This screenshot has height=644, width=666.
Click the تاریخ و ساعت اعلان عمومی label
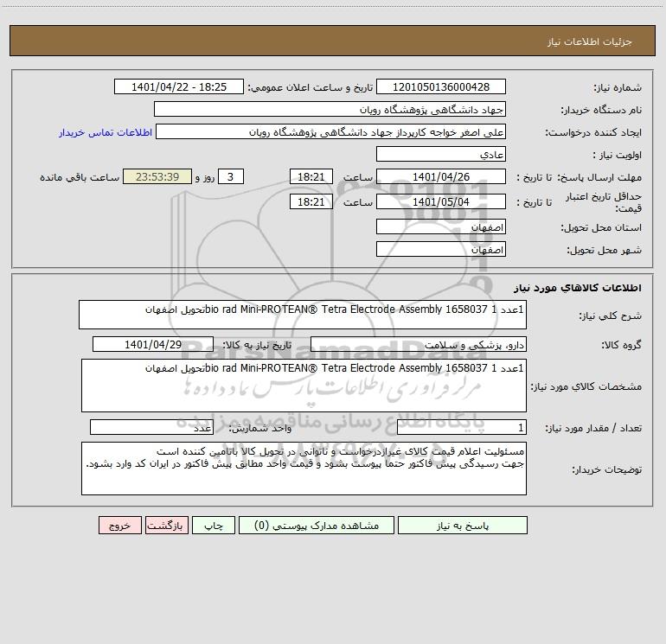311,87
